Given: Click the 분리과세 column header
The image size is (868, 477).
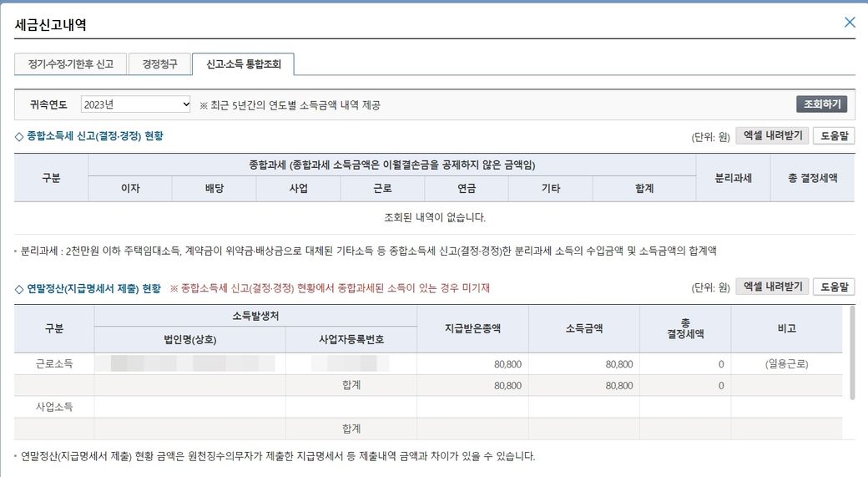Looking at the screenshot, I should click(733, 178).
